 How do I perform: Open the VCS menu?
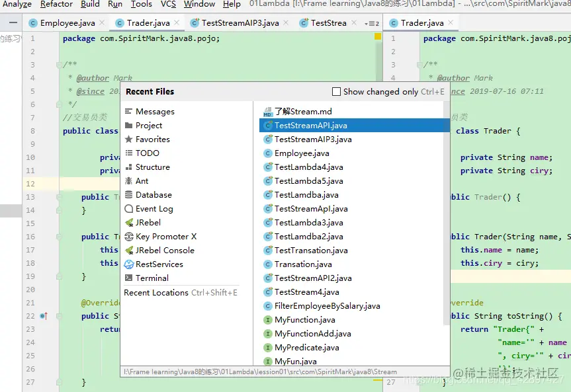pos(168,4)
